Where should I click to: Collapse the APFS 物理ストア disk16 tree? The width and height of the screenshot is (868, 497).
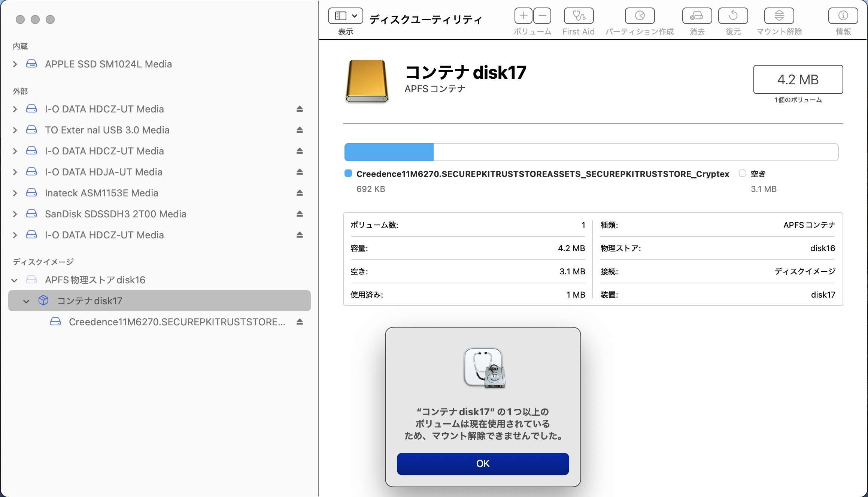(x=15, y=280)
